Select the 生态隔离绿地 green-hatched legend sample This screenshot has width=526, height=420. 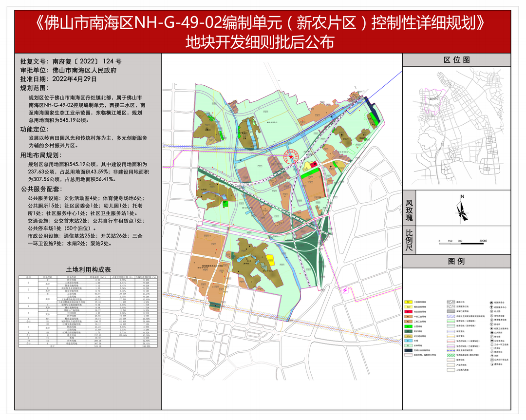coord(451,355)
